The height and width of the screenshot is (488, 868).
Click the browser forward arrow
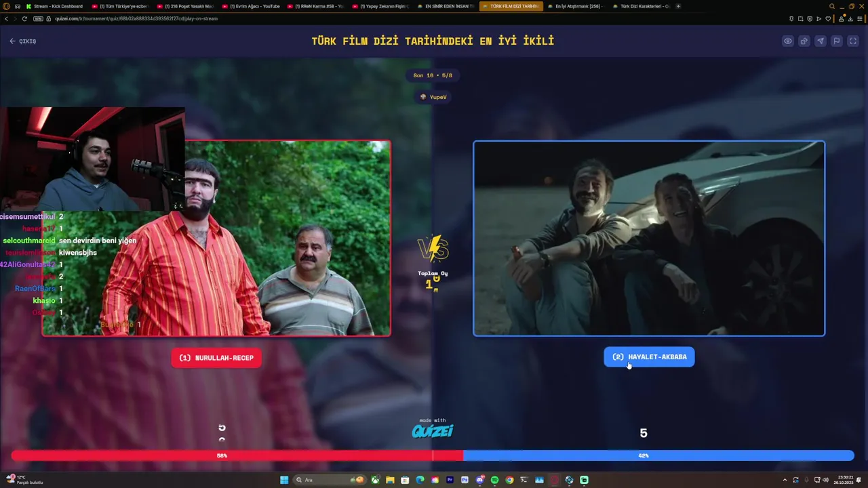coord(15,18)
